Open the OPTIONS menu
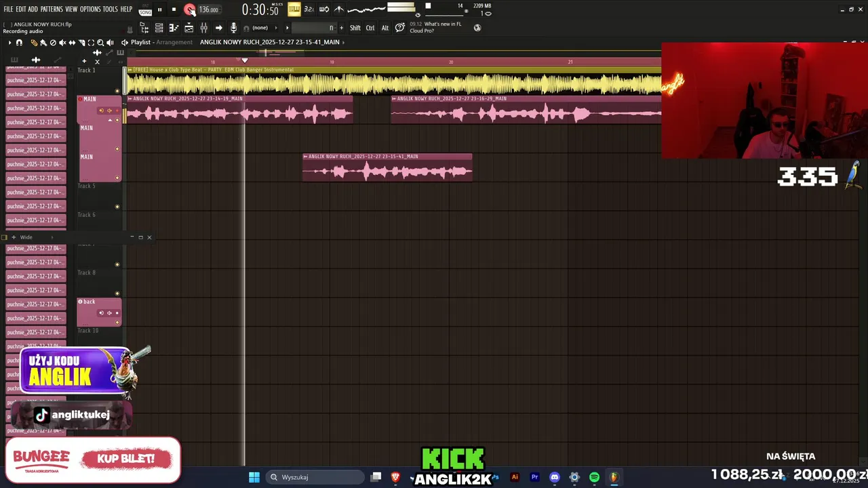The image size is (868, 488). [x=90, y=9]
